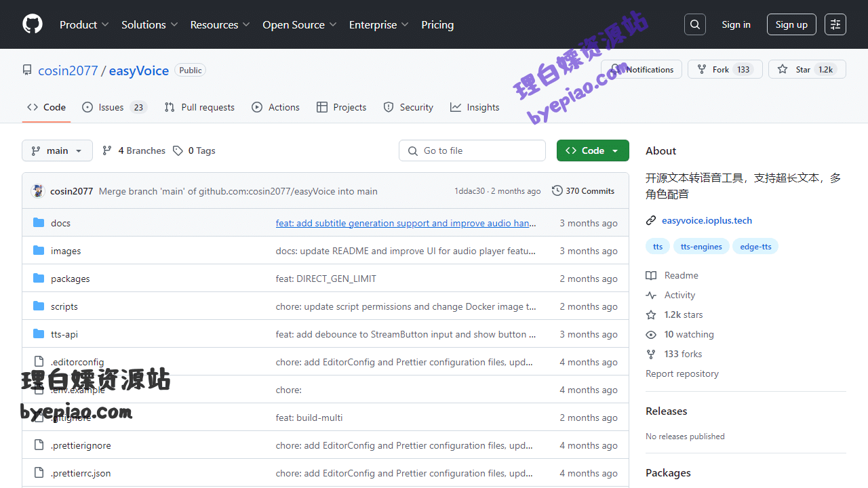Click cosin2077 avatar in commit row
The height and width of the screenshot is (488, 868).
coord(38,191)
